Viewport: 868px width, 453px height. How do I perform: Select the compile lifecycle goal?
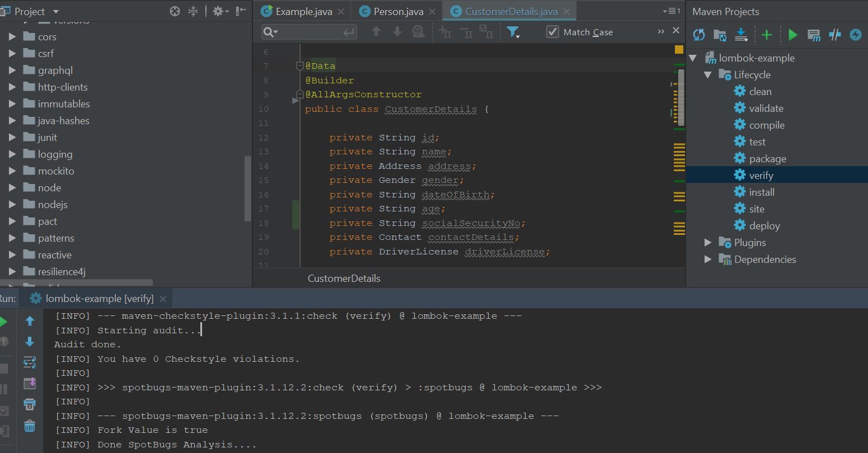(767, 125)
